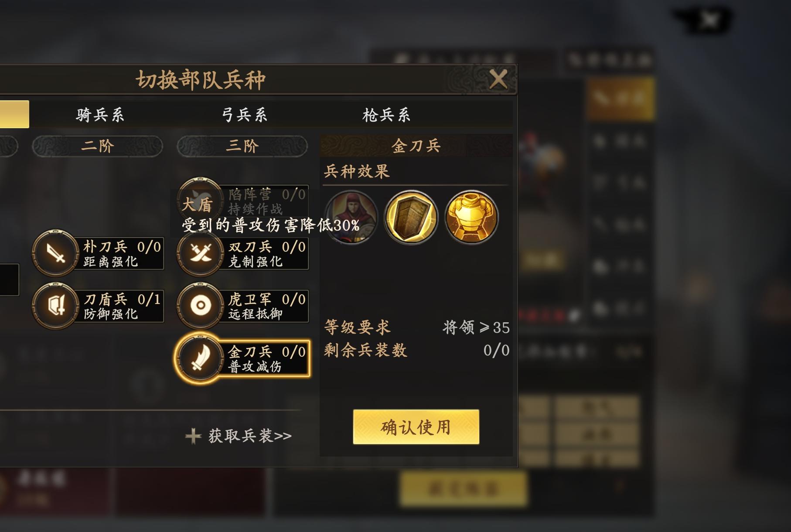Select the highlighted yellow tab at far left
This screenshot has height=532, width=791.
point(14,114)
